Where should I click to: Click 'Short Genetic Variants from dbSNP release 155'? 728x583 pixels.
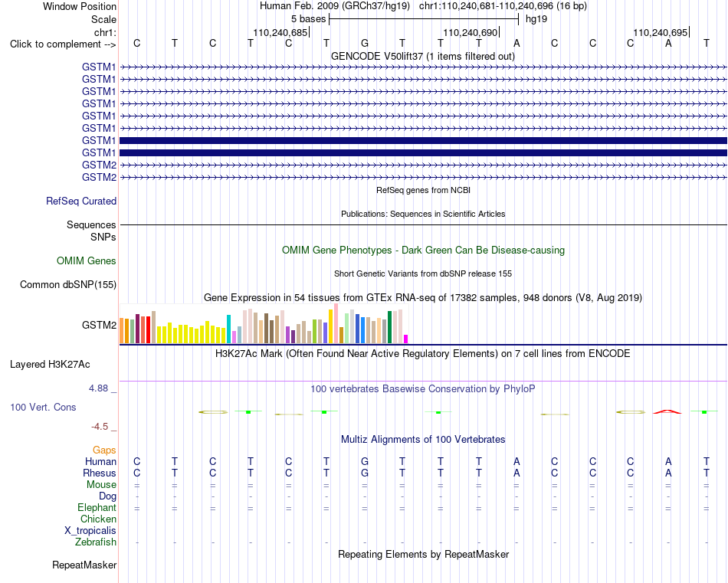coord(423,273)
